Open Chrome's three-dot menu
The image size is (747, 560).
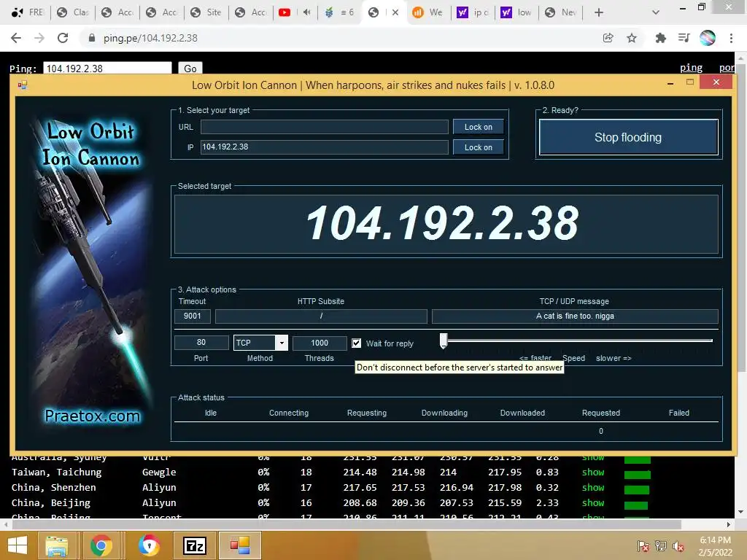(731, 38)
